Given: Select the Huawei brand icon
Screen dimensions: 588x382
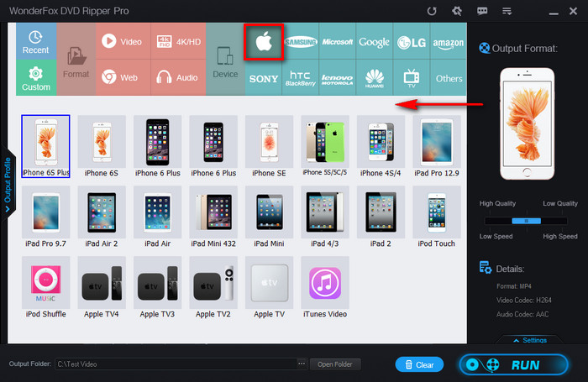Looking at the screenshot, I should click(x=375, y=77).
